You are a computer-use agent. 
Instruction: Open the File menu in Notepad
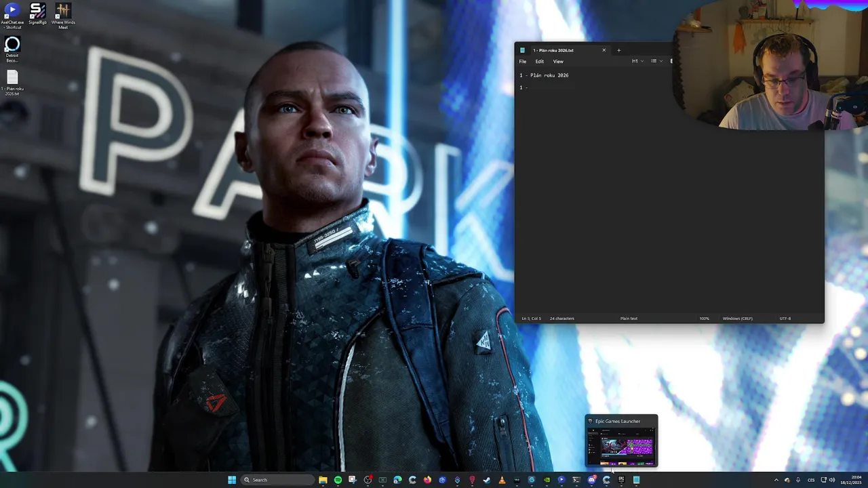pos(523,61)
